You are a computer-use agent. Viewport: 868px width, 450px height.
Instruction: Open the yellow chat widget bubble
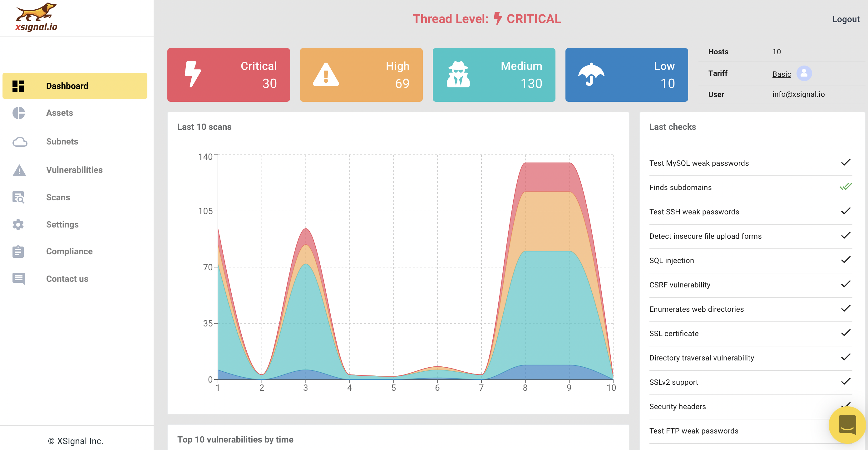[x=847, y=425]
